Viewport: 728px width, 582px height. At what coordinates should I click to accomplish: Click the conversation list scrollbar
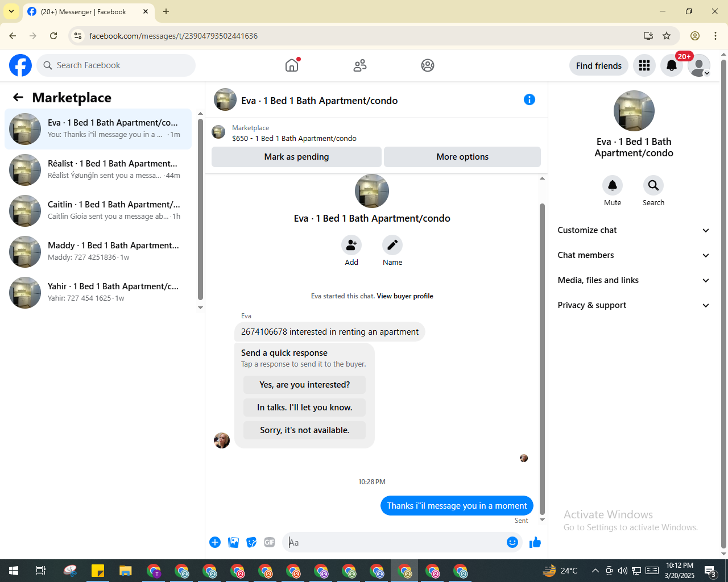[x=200, y=209]
